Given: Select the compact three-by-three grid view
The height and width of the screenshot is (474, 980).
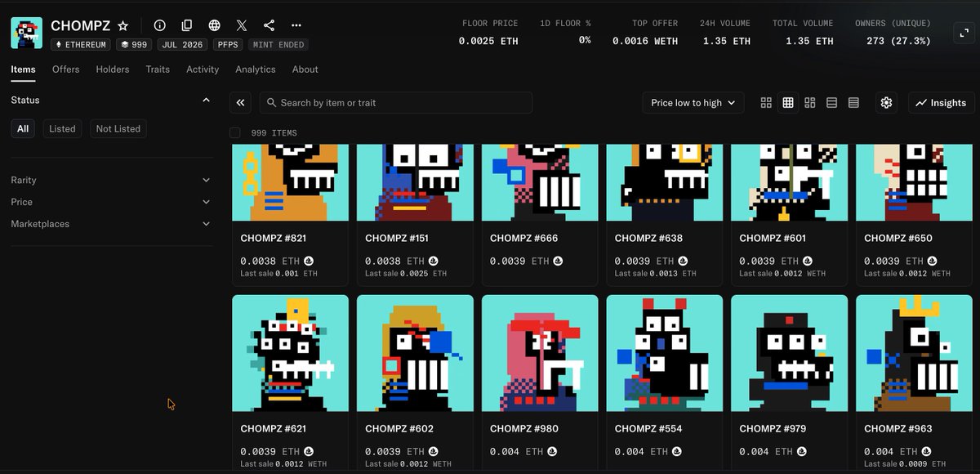Looking at the screenshot, I should coord(788,103).
